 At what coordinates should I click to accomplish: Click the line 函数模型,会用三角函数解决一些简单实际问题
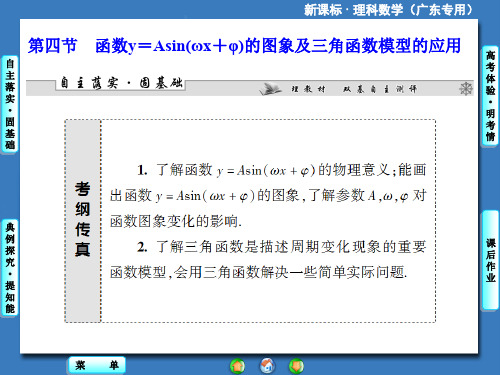point(259,272)
